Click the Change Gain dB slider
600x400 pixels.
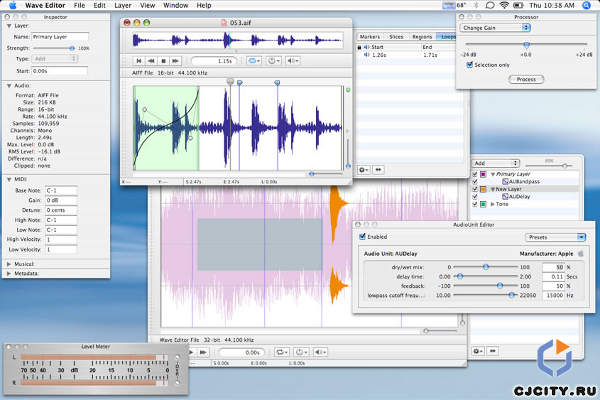tap(527, 45)
